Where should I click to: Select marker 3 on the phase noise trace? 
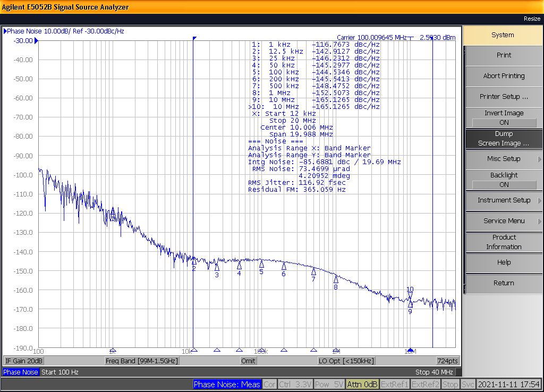[x=217, y=267]
